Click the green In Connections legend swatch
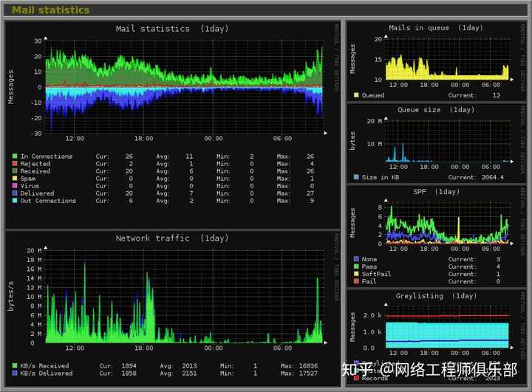The width and height of the screenshot is (532, 392). tap(15, 156)
